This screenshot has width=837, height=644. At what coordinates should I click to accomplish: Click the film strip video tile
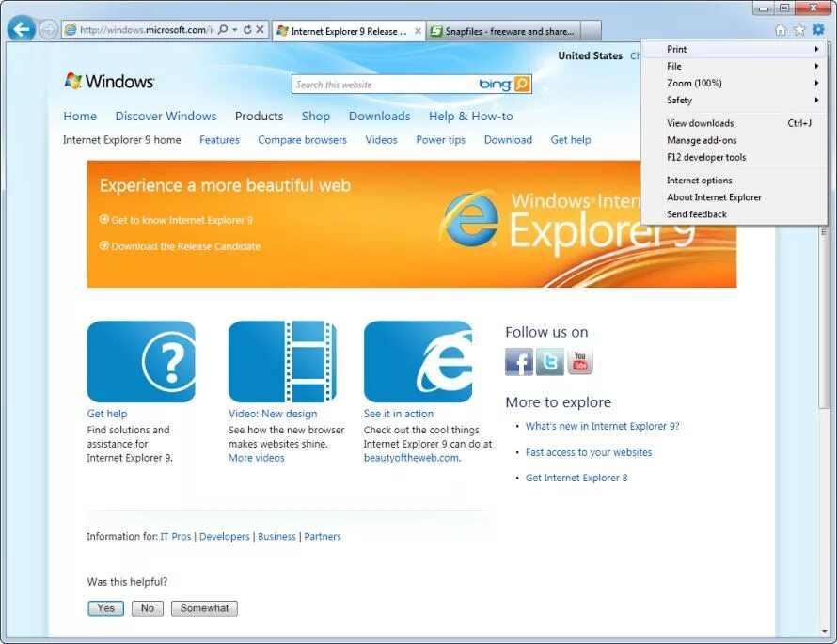coord(282,361)
